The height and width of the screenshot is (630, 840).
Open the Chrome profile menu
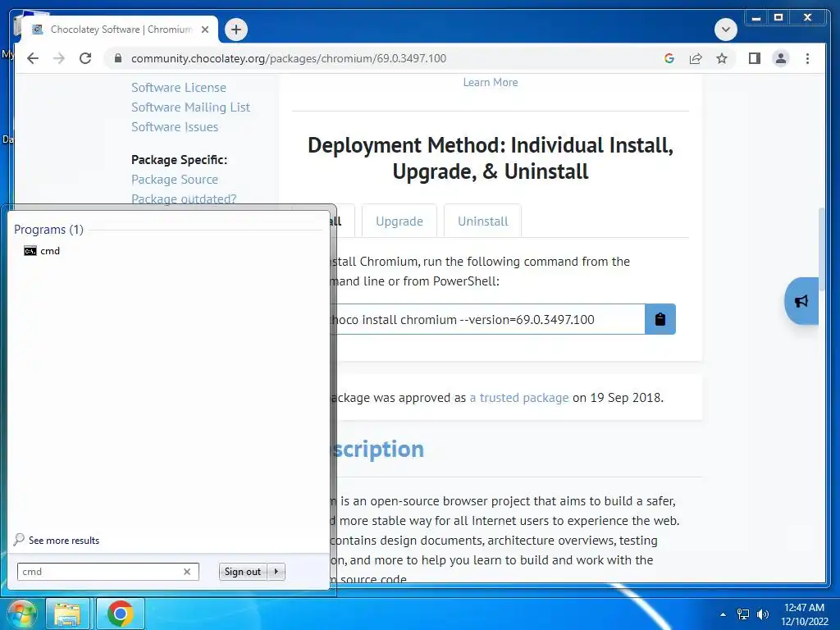click(x=781, y=58)
